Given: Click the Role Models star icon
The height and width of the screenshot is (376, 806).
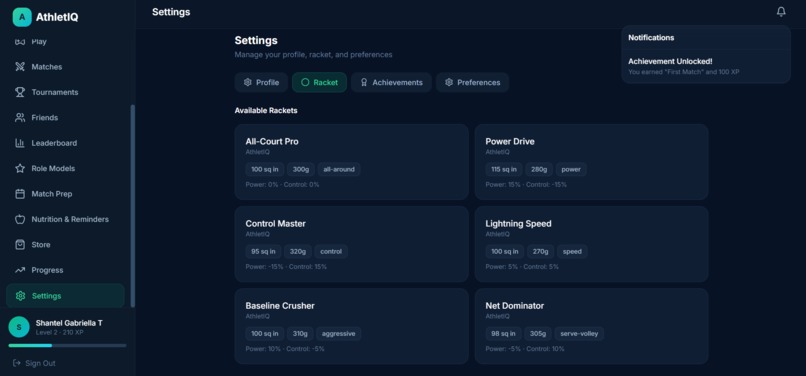Looking at the screenshot, I should click(20, 168).
